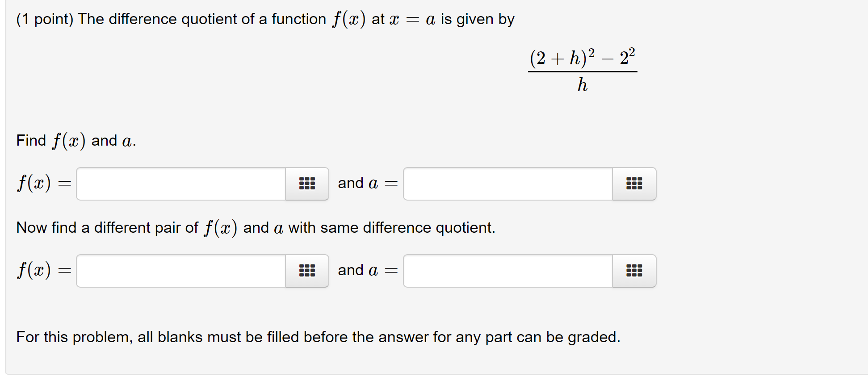Click the grid icon beside the top-left answer box
The height and width of the screenshot is (377, 868).
pos(307,184)
